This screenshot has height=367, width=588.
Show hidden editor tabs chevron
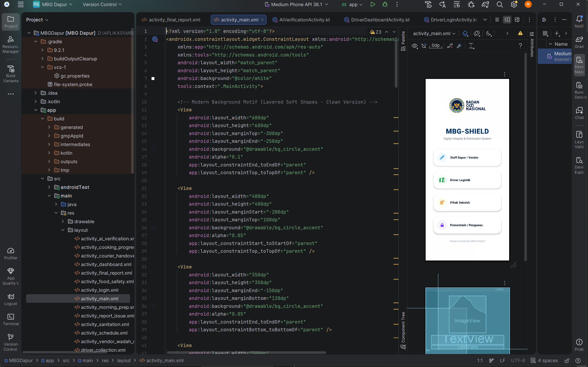[x=485, y=20]
